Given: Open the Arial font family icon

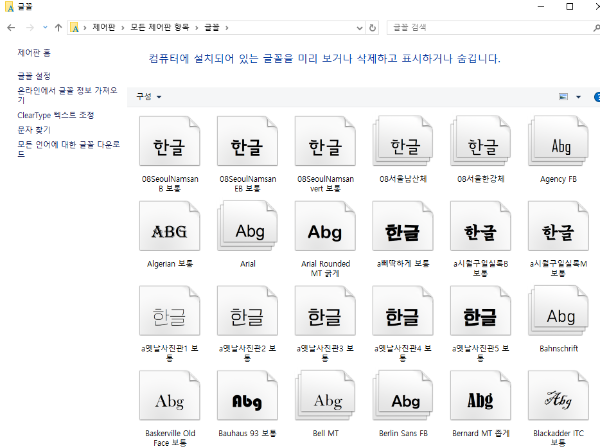Looking at the screenshot, I should (247, 226).
